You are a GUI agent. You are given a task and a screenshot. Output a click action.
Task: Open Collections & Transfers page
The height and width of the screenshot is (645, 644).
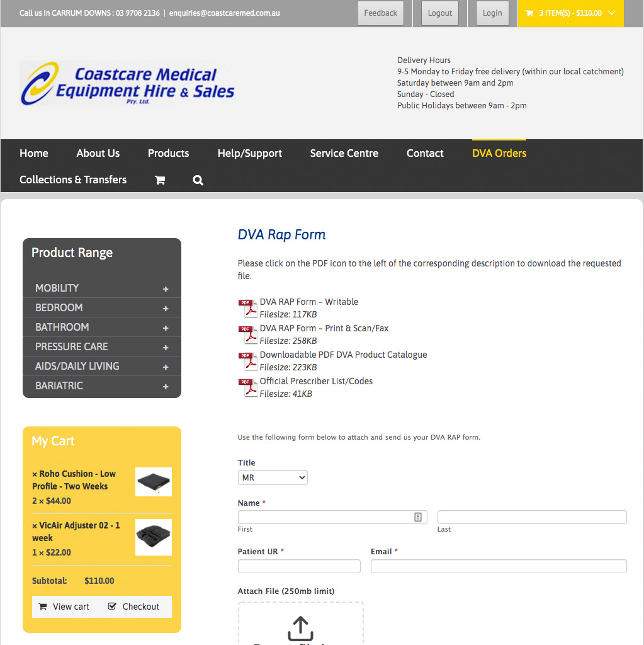(73, 180)
